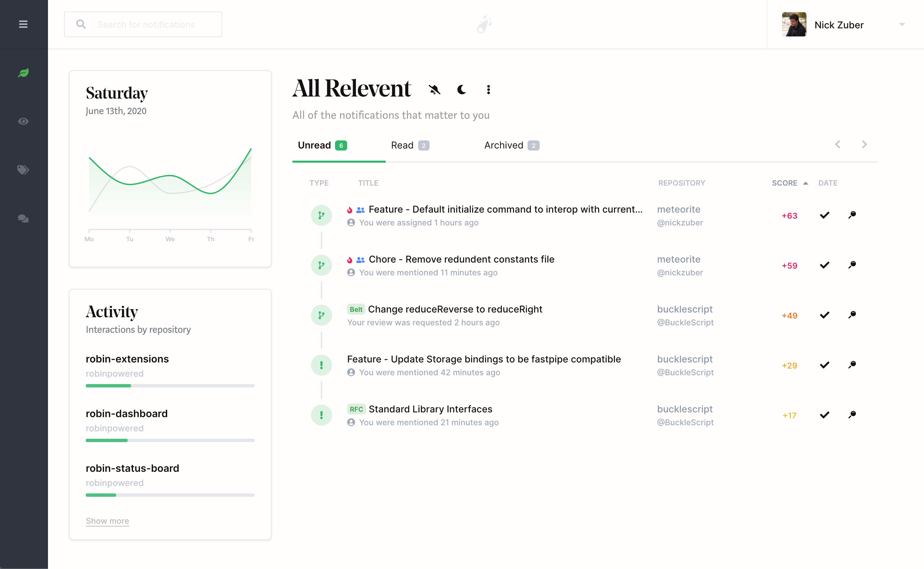This screenshot has width=924, height=569.
Task: Go back using the left chevron
Action: (x=838, y=144)
